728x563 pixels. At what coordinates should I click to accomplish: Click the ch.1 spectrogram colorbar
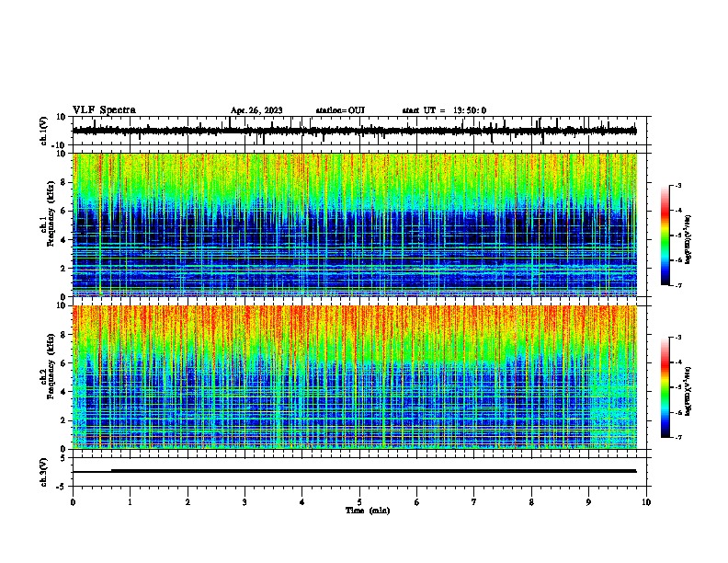pos(665,236)
